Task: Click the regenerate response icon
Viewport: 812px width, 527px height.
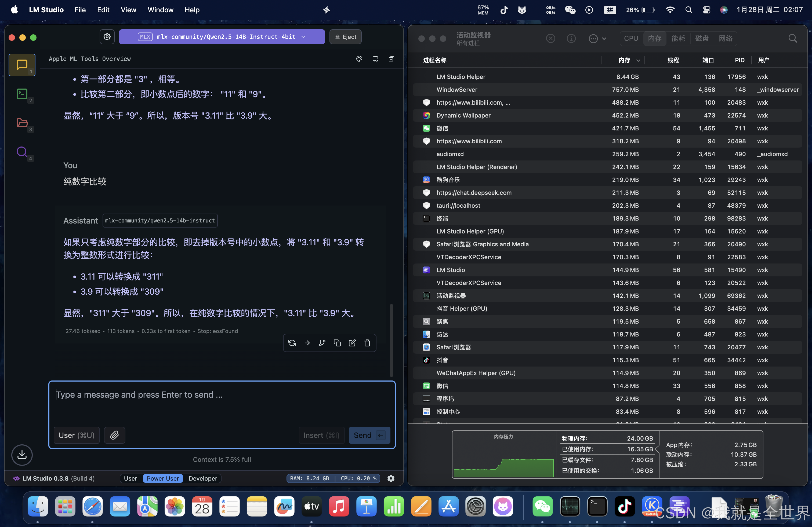Action: (292, 343)
